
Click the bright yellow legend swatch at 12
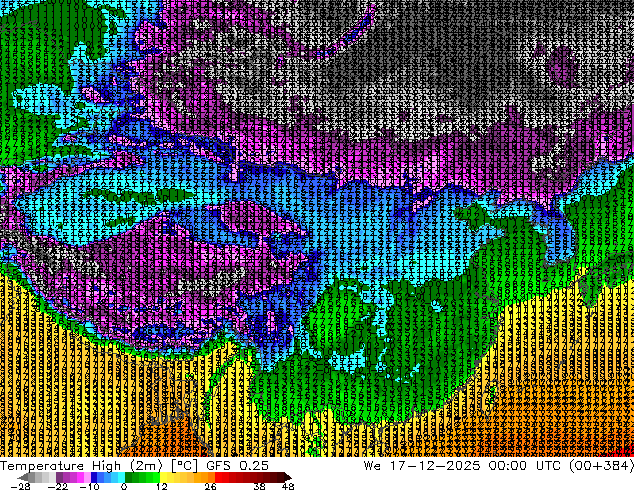point(163,477)
